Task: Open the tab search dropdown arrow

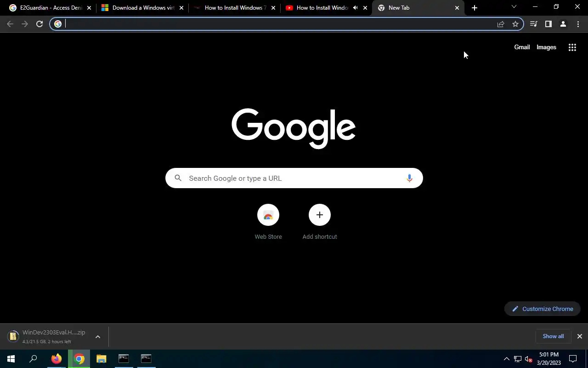Action: tap(514, 7)
